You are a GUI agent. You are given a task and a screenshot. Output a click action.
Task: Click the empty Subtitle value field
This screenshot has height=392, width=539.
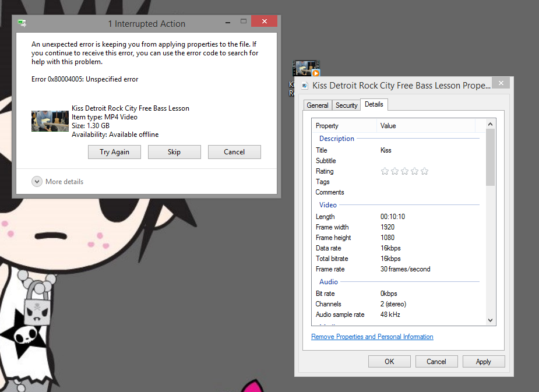coord(429,161)
